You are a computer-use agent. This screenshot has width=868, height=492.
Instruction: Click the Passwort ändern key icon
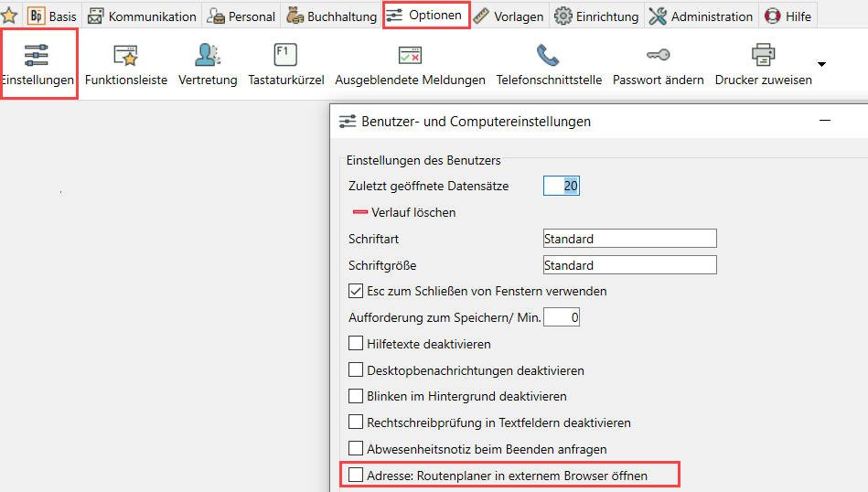659,57
